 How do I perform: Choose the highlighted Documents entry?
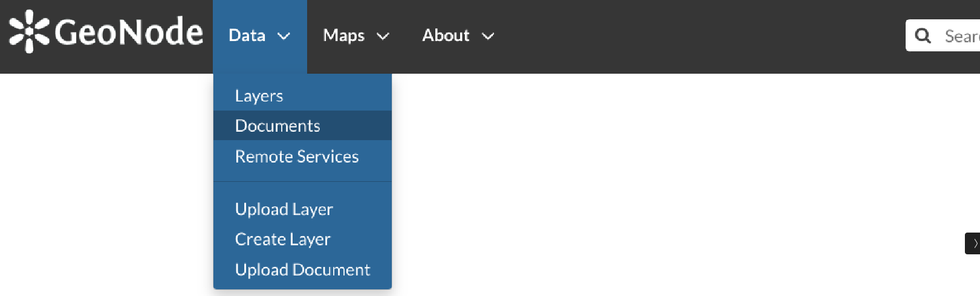tap(302, 126)
